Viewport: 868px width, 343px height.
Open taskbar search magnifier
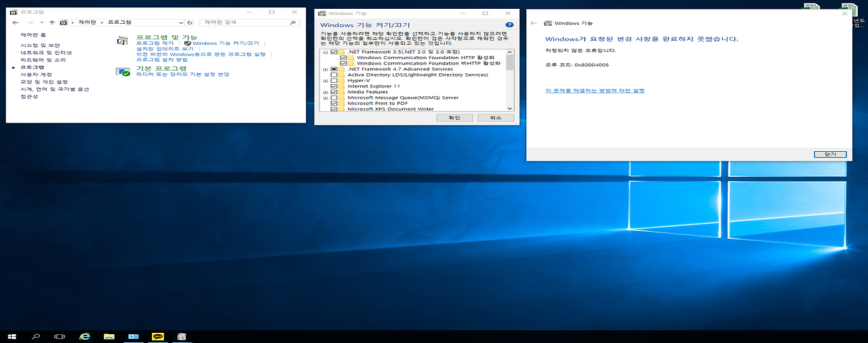click(x=36, y=336)
